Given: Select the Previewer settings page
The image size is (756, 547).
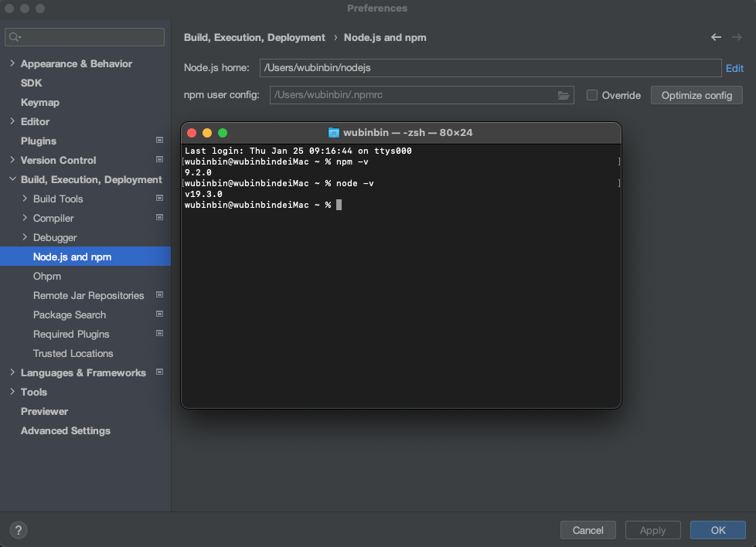Looking at the screenshot, I should point(44,411).
